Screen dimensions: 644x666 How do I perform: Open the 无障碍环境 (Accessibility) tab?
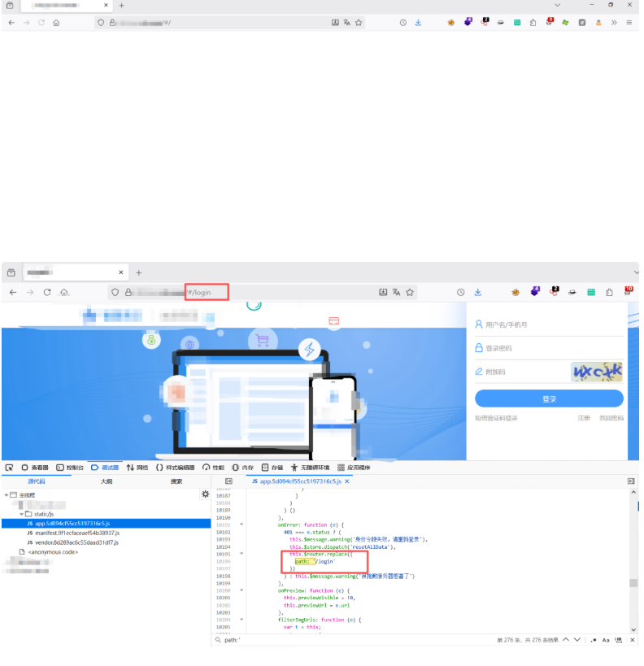point(310,468)
